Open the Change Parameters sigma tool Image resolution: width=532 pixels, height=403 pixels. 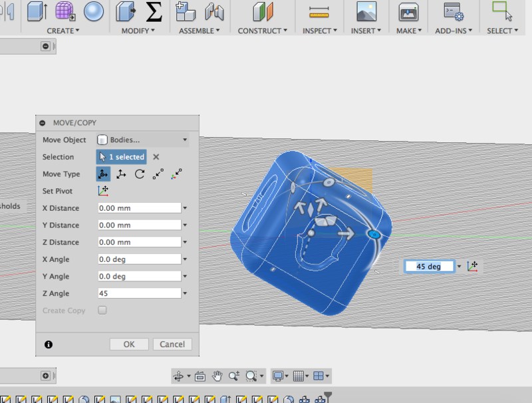(154, 11)
